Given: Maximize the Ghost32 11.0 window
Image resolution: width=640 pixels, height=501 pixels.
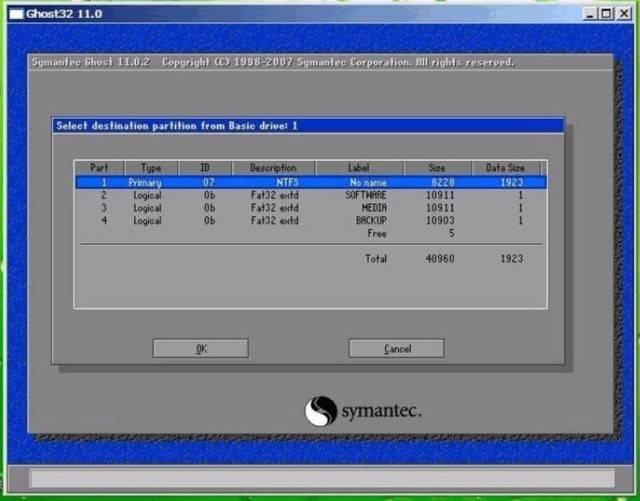Looking at the screenshot, I should (x=607, y=14).
